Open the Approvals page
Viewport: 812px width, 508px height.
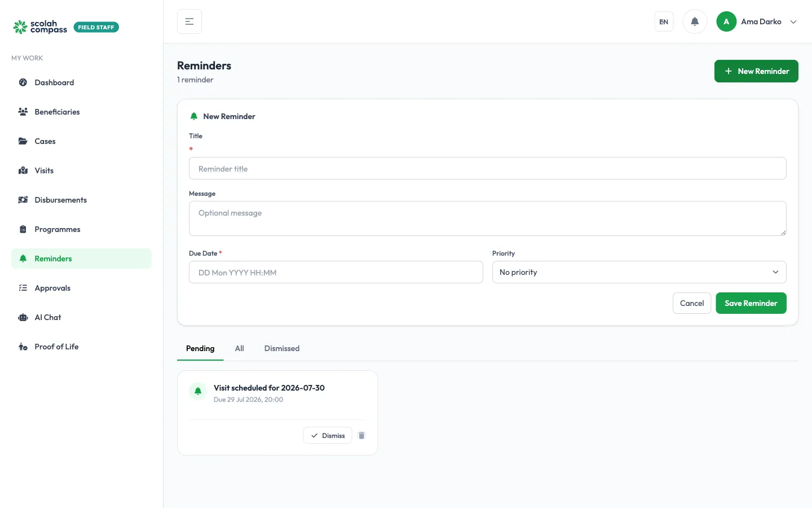coord(81,288)
